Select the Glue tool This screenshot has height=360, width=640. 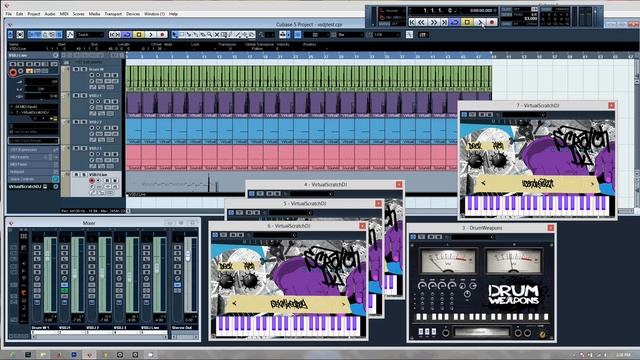[x=196, y=35]
